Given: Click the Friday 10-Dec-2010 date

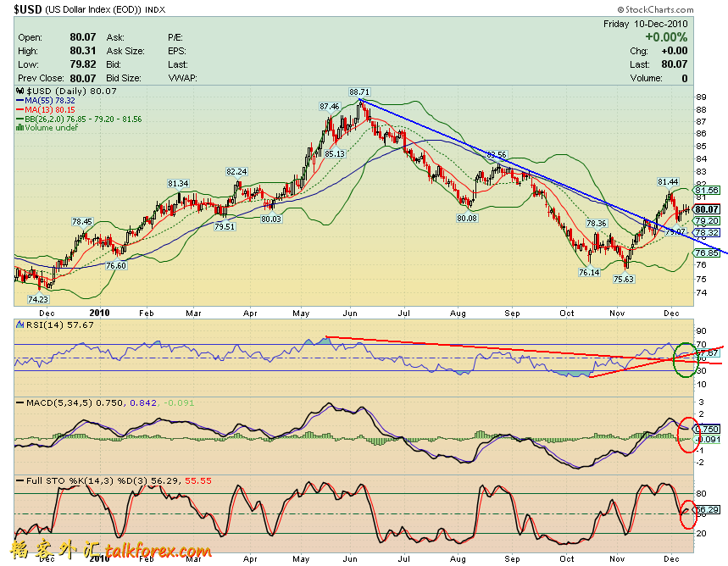Looking at the screenshot, I should (645, 24).
